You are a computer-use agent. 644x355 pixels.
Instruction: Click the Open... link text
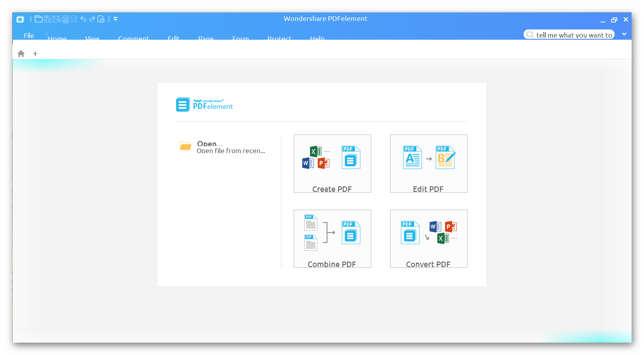[209, 144]
